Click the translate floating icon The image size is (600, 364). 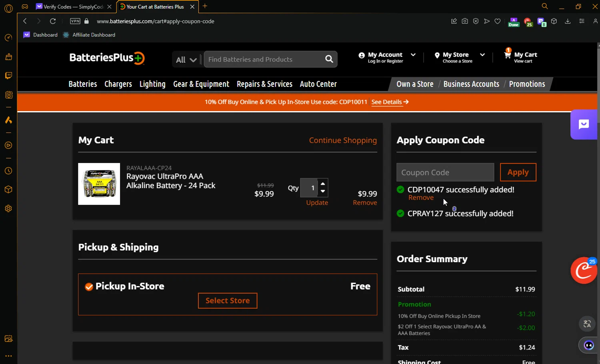click(x=587, y=324)
